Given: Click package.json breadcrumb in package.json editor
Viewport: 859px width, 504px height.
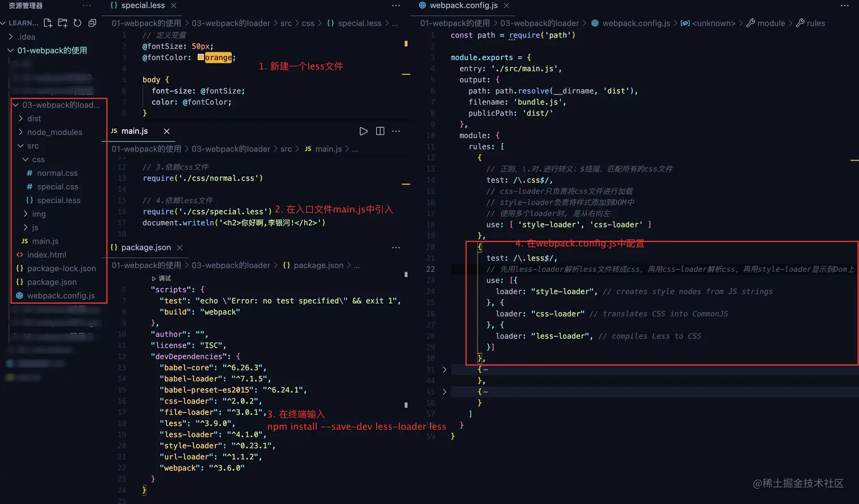Looking at the screenshot, I should (318, 266).
